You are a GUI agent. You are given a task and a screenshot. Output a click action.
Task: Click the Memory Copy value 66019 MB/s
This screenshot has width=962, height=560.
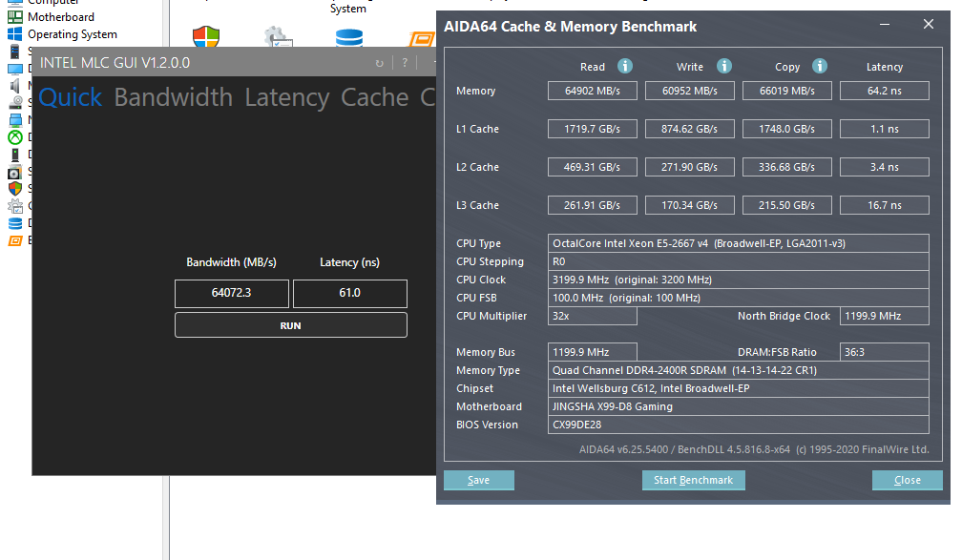[787, 91]
